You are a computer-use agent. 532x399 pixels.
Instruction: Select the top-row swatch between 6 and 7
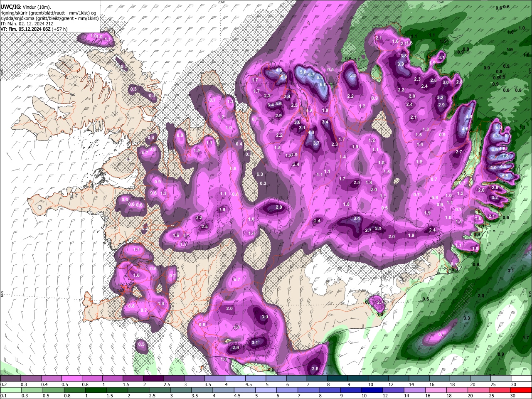pyautogui.click(x=296, y=379)
